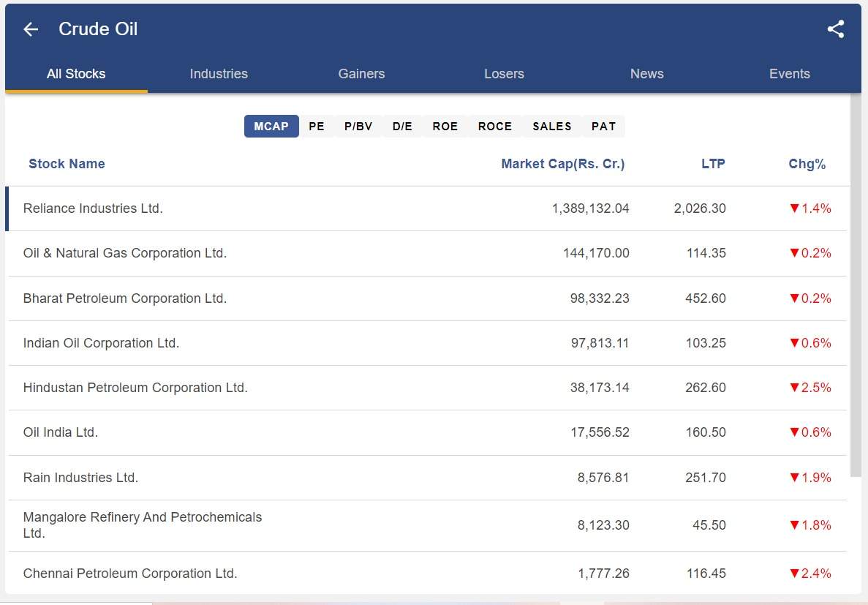Select the ROE filter chip
This screenshot has height=605, width=868.
pos(445,126)
